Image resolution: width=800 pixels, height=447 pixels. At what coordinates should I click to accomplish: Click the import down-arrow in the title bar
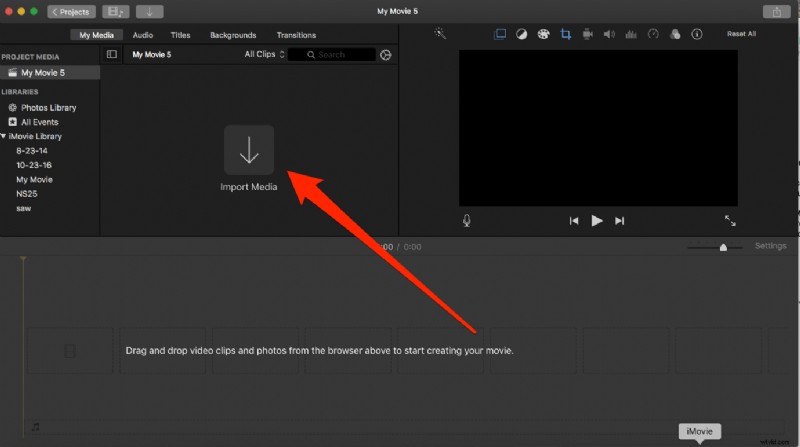click(149, 12)
